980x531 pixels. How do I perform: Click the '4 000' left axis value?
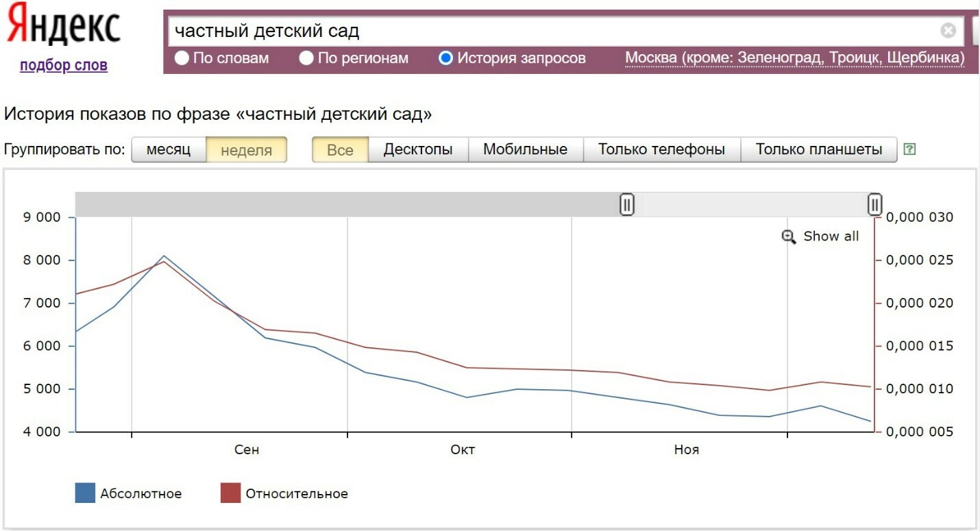[42, 432]
